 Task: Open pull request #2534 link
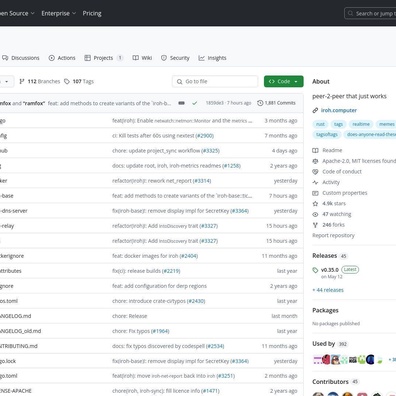pos(215,346)
